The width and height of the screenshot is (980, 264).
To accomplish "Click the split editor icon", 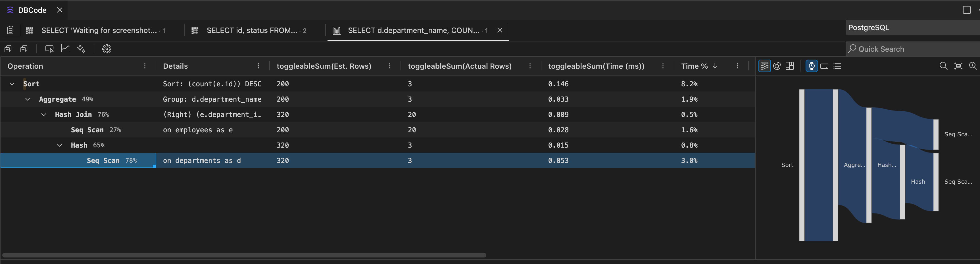I will click(x=967, y=10).
